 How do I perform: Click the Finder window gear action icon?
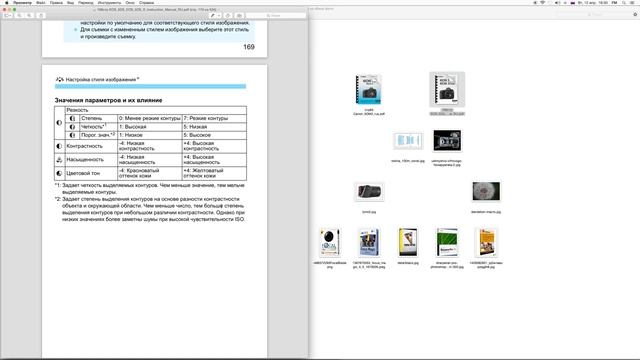pyautogui.click(x=635, y=14)
